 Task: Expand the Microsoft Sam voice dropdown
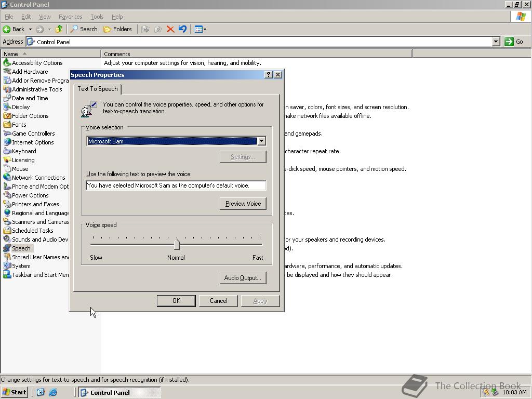pos(262,141)
